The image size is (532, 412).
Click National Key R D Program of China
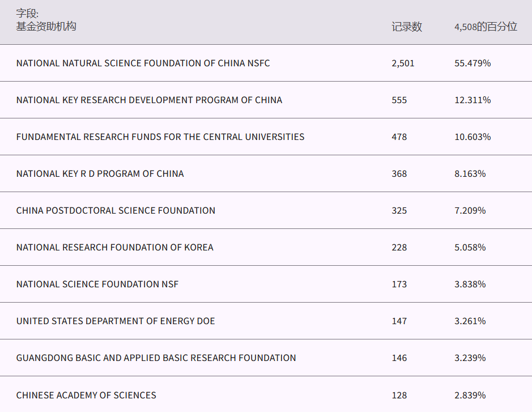[100, 174]
